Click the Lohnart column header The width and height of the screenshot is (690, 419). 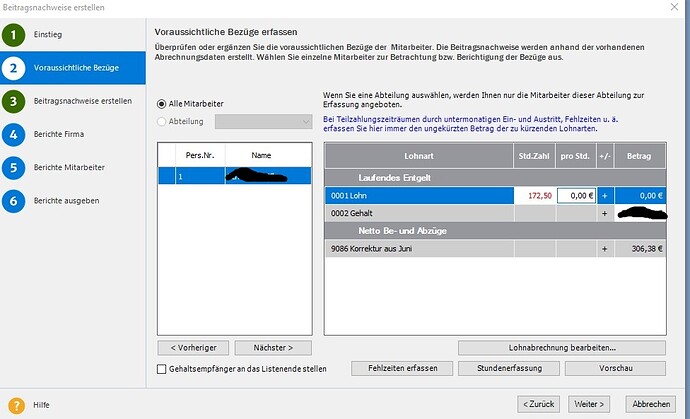tap(419, 156)
